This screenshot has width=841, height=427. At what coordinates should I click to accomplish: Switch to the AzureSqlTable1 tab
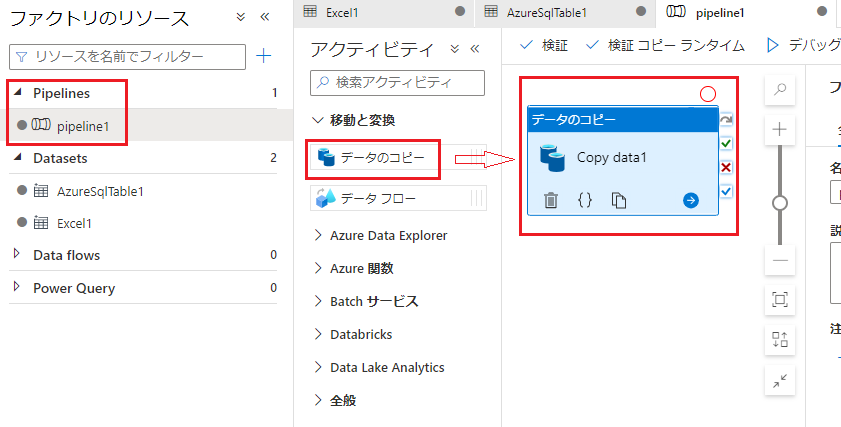(x=565, y=12)
